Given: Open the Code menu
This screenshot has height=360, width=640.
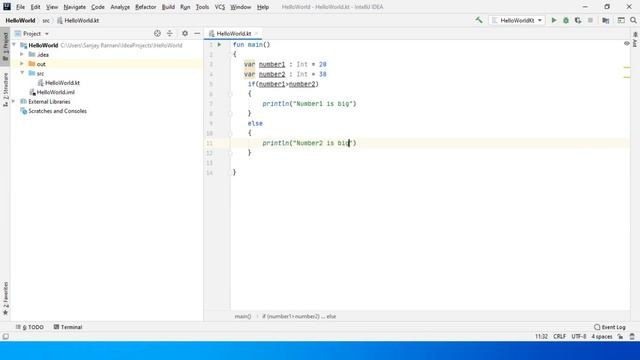Looking at the screenshot, I should pos(98,7).
